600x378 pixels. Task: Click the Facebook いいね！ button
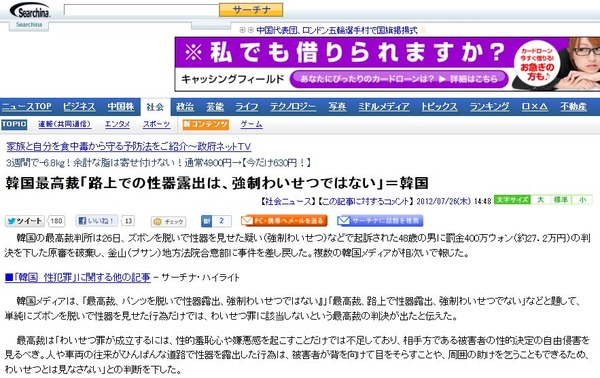coord(96,221)
